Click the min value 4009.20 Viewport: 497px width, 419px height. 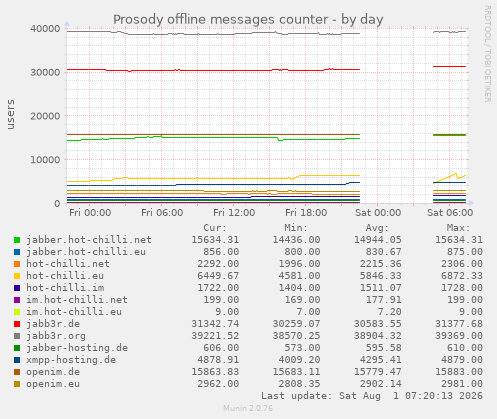(300, 360)
